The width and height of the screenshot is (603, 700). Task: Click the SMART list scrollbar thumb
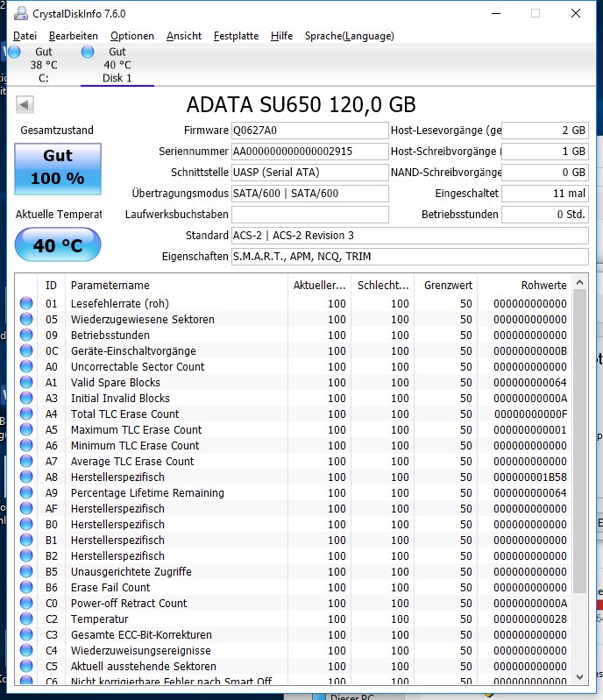(x=579, y=441)
